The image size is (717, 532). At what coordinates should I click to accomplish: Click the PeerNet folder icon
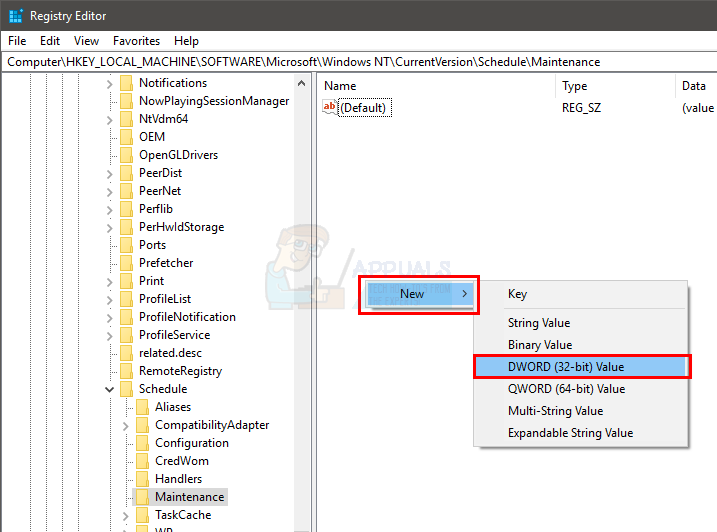(x=127, y=191)
